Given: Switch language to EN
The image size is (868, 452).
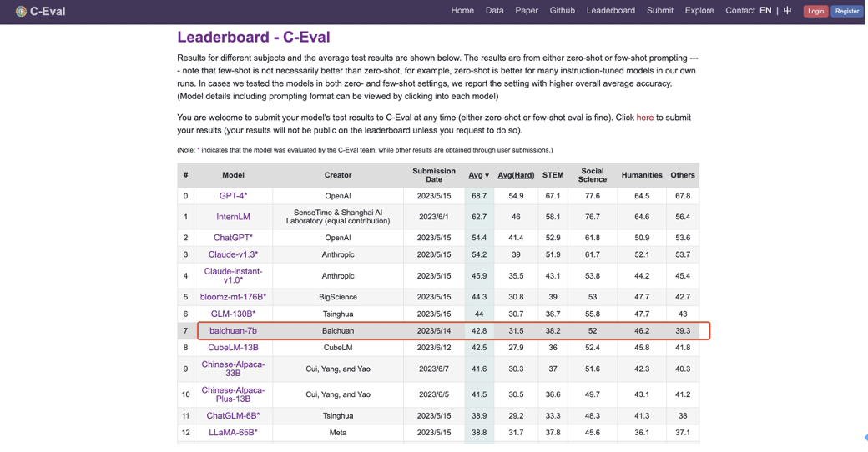Looking at the screenshot, I should click(765, 11).
